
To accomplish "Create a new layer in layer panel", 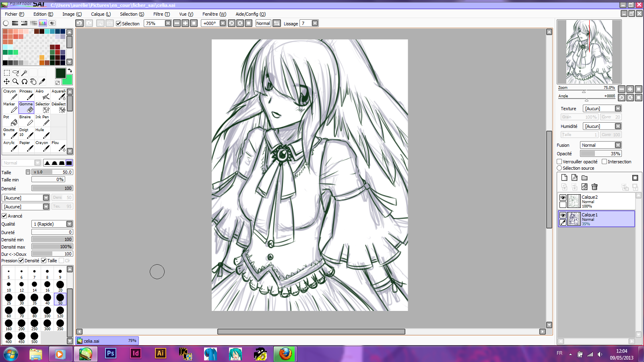I will 564,178.
